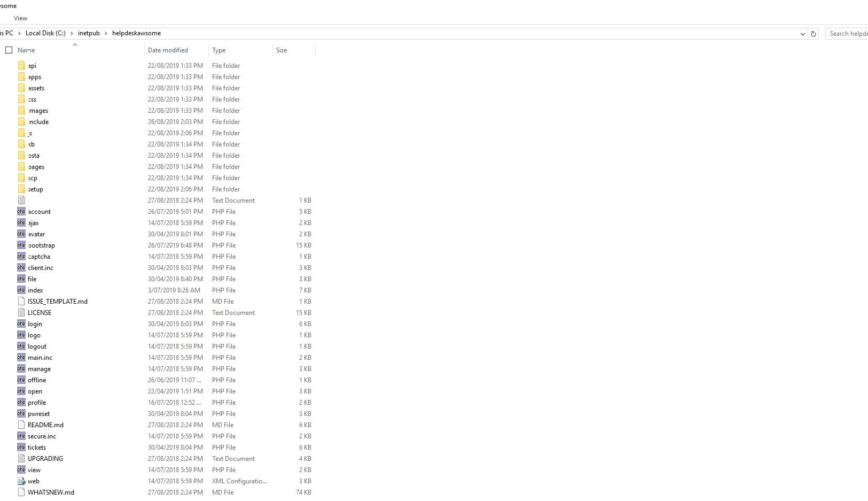
Task: Select the include folder icon
Action: 21,121
